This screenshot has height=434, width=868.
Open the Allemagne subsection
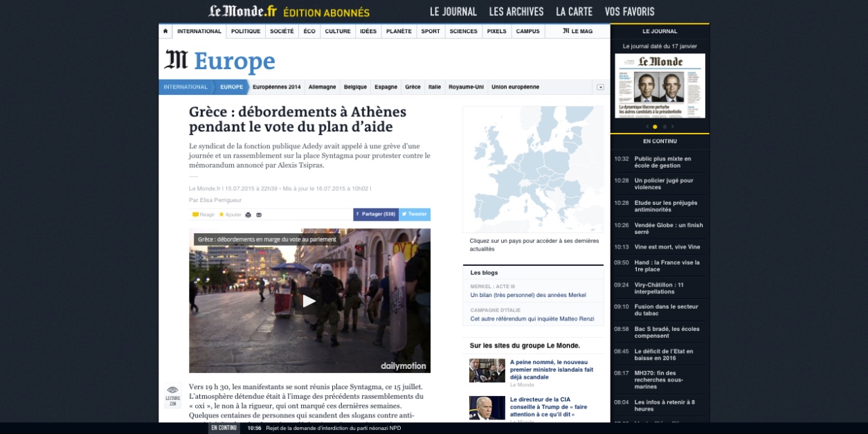[x=322, y=87]
